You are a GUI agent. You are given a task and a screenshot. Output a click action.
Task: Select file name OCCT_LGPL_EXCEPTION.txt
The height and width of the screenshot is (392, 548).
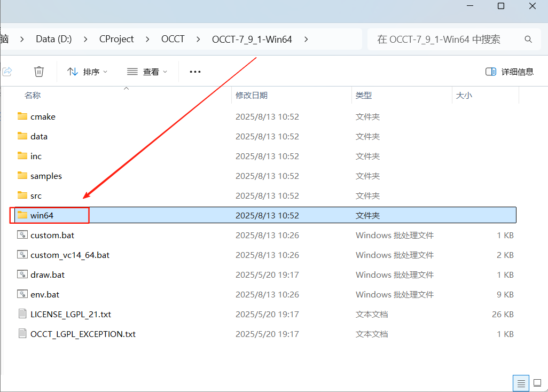tap(83, 334)
